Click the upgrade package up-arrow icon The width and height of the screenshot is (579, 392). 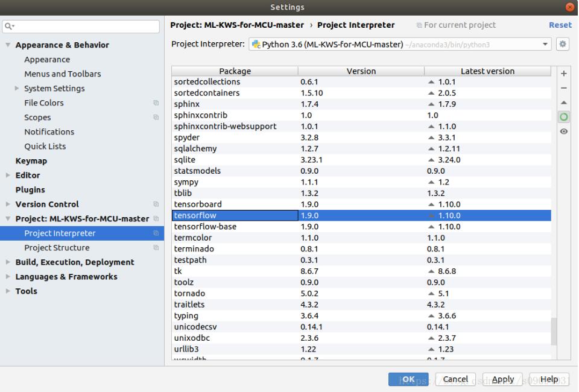563,103
